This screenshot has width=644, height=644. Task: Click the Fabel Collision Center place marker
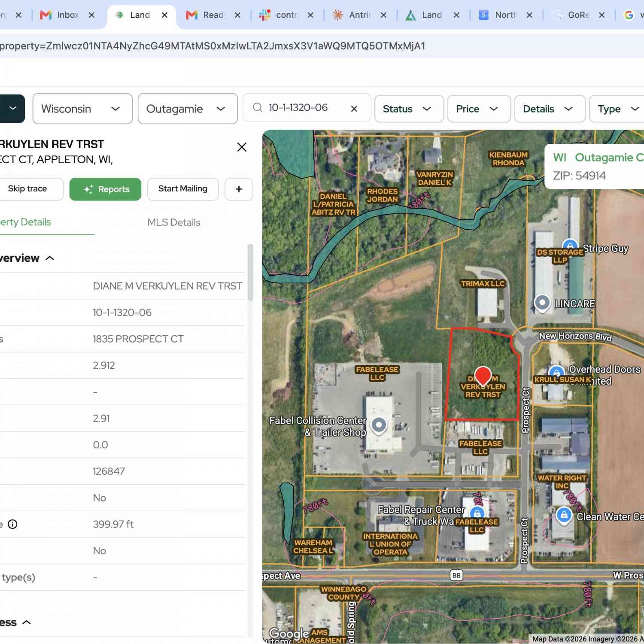(x=379, y=426)
